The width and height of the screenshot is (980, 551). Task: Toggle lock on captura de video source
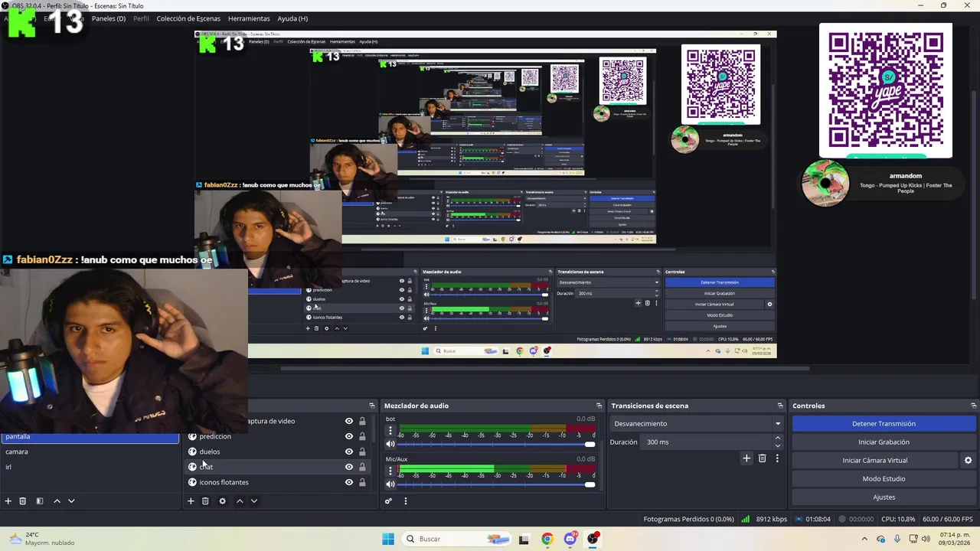click(x=362, y=421)
